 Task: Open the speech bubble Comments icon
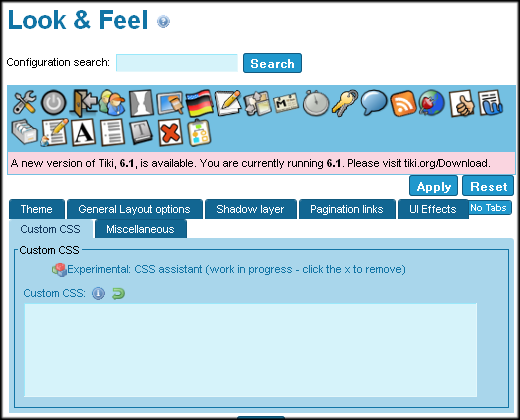(x=374, y=103)
